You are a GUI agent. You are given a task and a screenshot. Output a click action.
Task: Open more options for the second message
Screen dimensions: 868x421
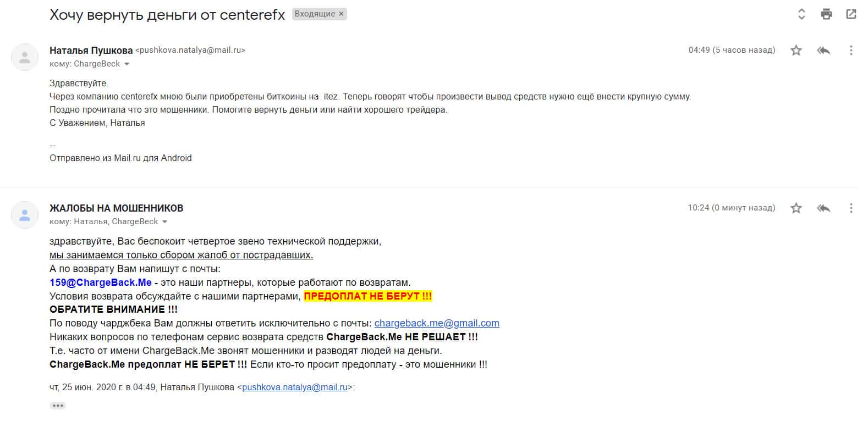pos(851,208)
